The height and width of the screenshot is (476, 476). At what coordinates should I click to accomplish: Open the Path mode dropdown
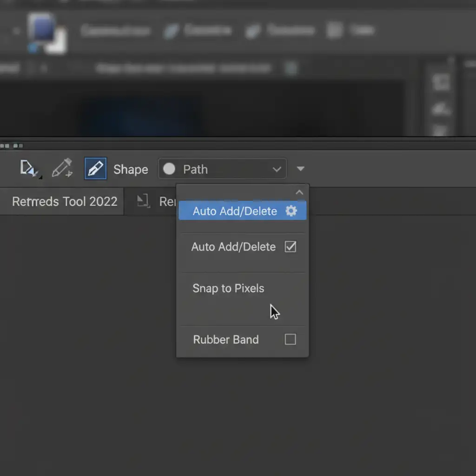(222, 169)
